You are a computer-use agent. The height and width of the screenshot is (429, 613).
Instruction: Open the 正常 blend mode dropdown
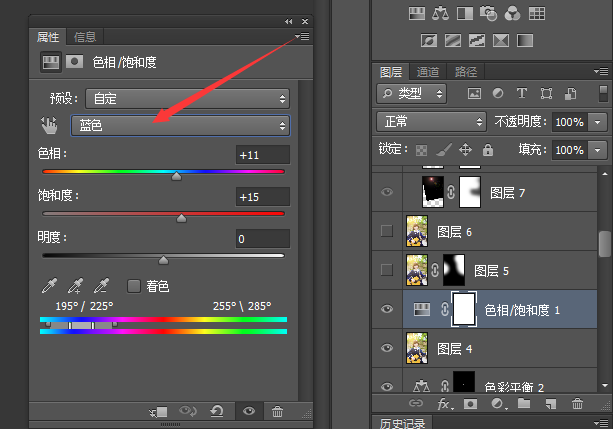(432, 122)
